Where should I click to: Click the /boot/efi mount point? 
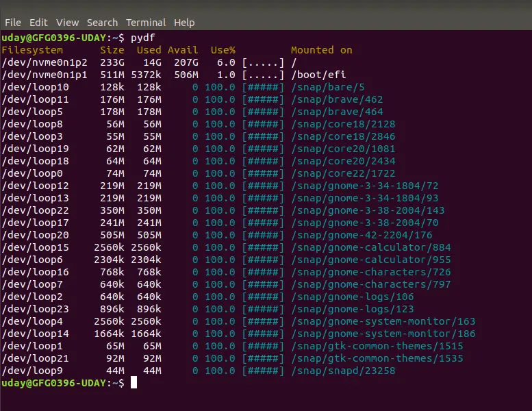[318, 75]
